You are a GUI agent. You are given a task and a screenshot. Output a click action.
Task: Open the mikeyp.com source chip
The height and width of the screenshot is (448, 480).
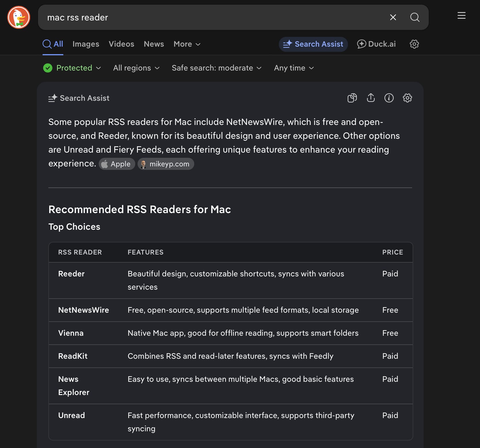click(x=166, y=164)
